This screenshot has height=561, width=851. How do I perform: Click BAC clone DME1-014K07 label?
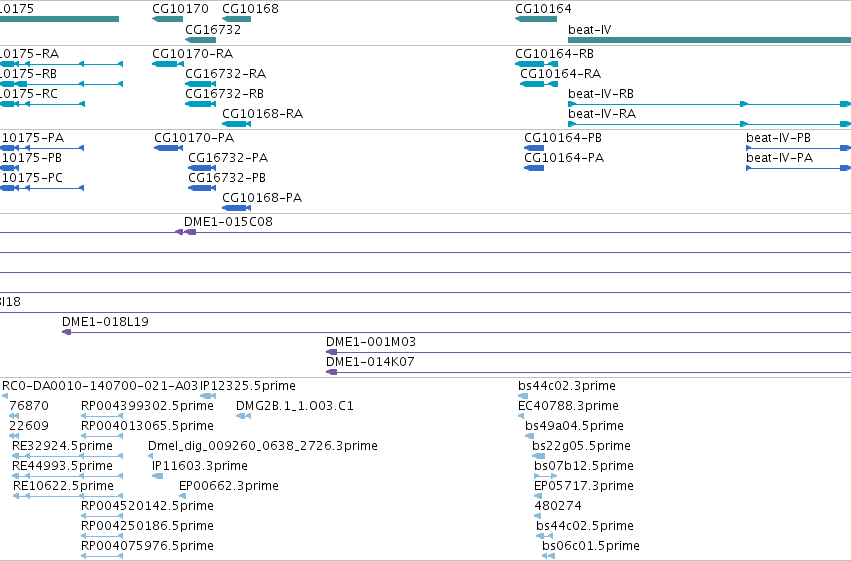(370, 362)
